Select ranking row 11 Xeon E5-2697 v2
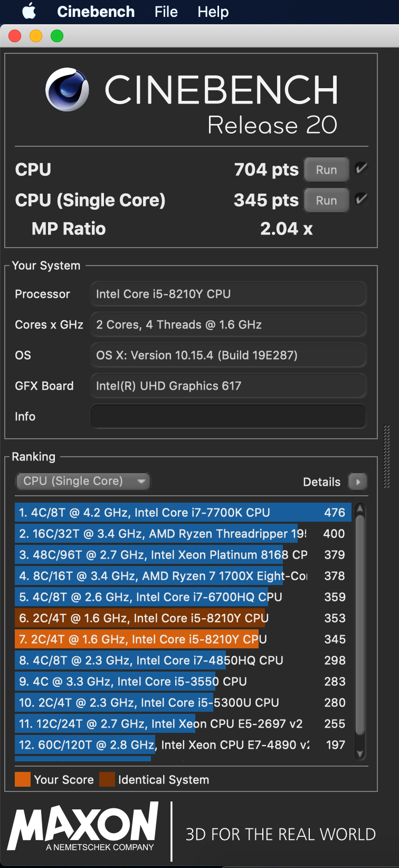 click(183, 723)
